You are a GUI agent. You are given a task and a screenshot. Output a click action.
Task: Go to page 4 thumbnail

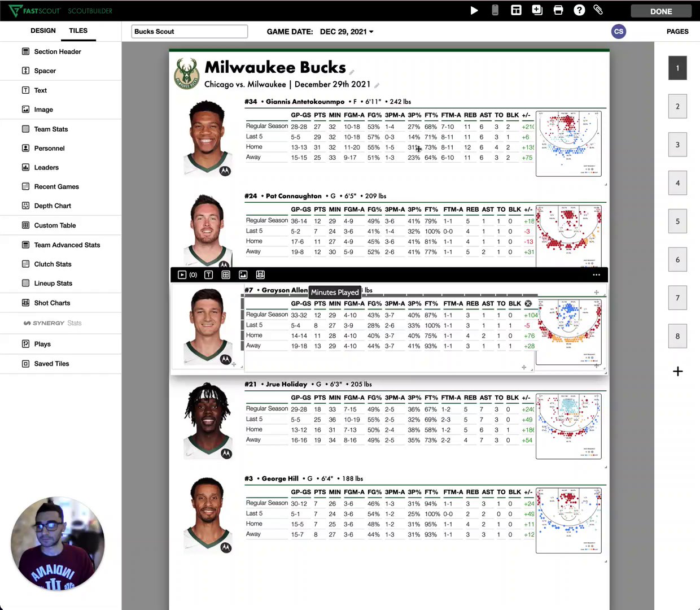[x=677, y=183]
